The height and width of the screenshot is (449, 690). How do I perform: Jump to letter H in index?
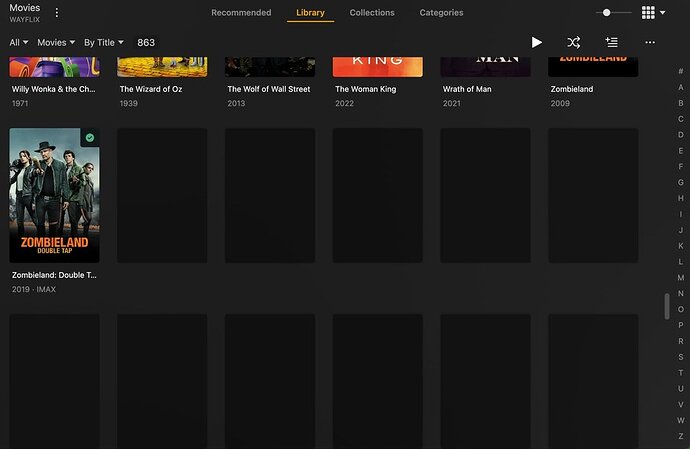pyautogui.click(x=681, y=198)
